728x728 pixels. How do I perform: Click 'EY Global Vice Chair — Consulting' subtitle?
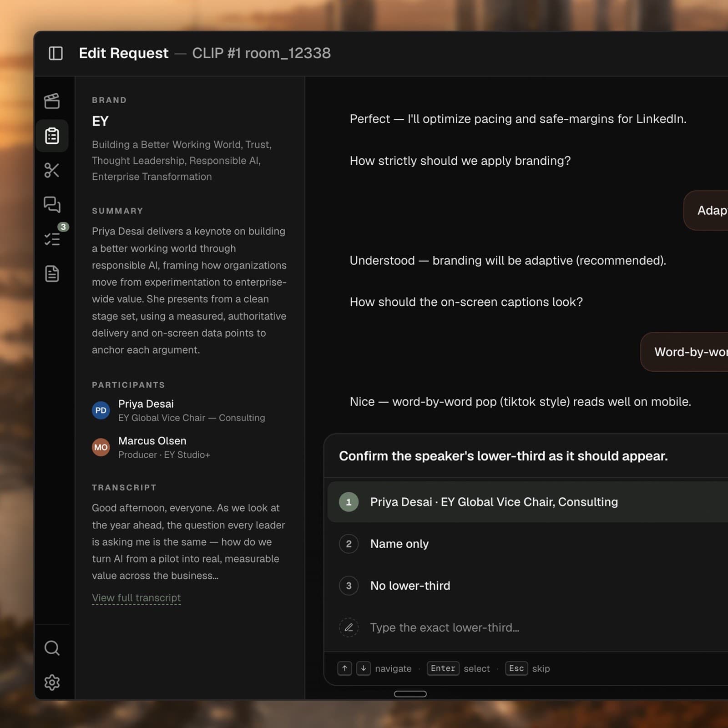pos(192,418)
